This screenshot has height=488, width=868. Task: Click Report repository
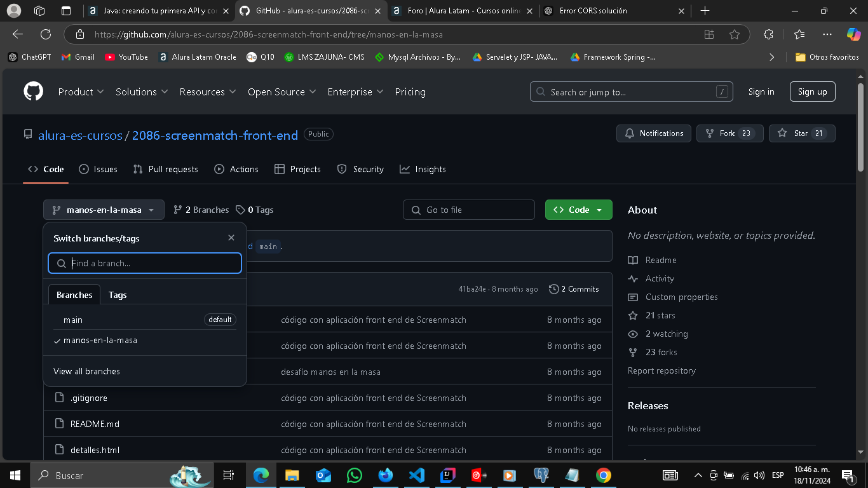(x=661, y=370)
